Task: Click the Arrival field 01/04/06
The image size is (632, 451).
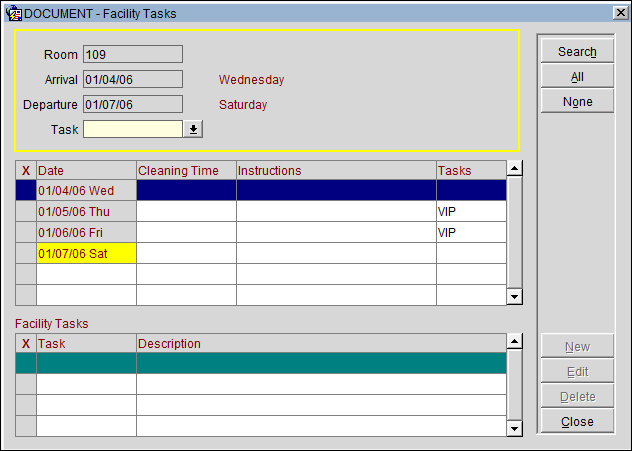Action: (133, 79)
